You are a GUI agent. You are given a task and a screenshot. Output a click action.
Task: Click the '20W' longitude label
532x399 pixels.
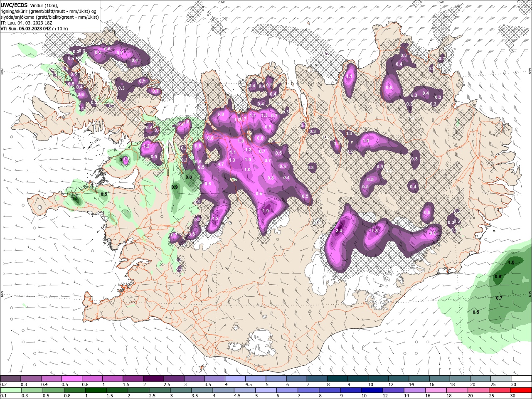[221, 2]
